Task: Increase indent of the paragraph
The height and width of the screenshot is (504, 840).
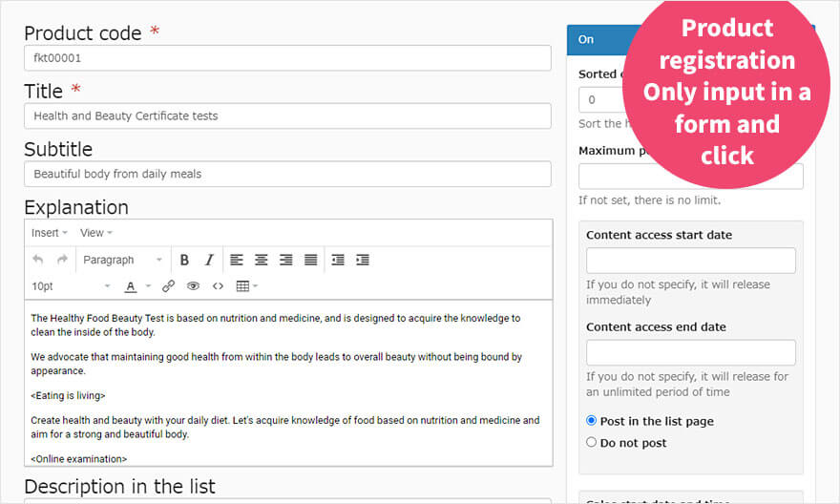Action: [362, 260]
